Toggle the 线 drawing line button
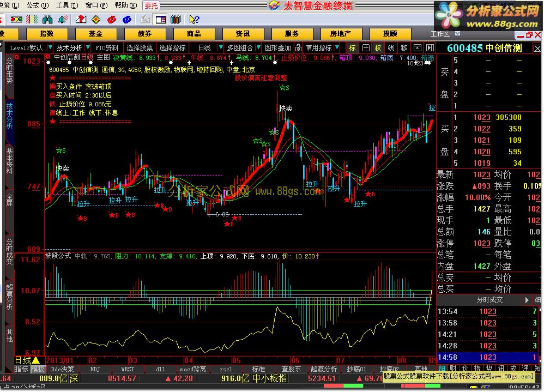The height and width of the screenshot is (392, 544). (x=391, y=48)
